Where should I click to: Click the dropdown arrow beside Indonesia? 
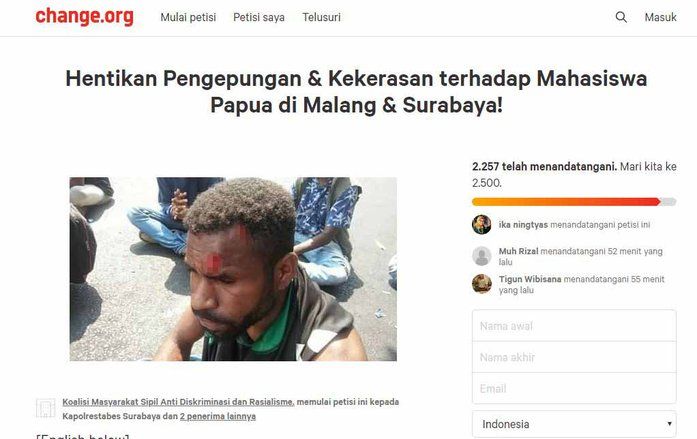pyautogui.click(x=669, y=424)
